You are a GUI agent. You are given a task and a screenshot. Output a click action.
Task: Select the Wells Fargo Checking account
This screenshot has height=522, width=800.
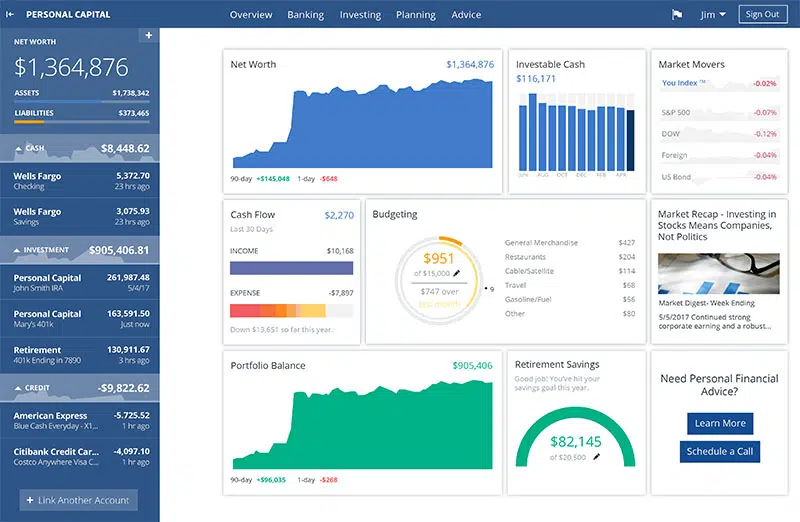pyautogui.click(x=80, y=180)
